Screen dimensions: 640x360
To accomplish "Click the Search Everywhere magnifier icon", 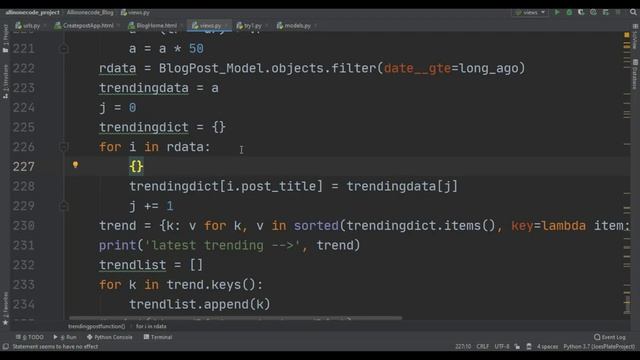I will [x=633, y=12].
